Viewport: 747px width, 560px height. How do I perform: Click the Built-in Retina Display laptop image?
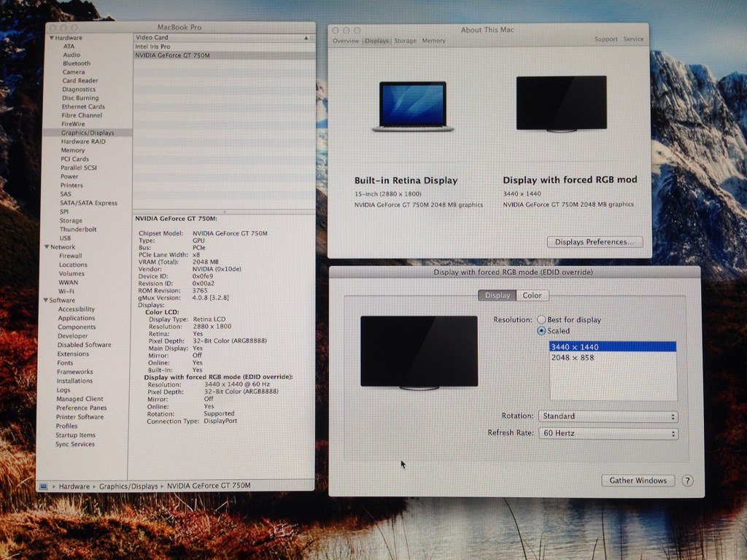(x=413, y=106)
